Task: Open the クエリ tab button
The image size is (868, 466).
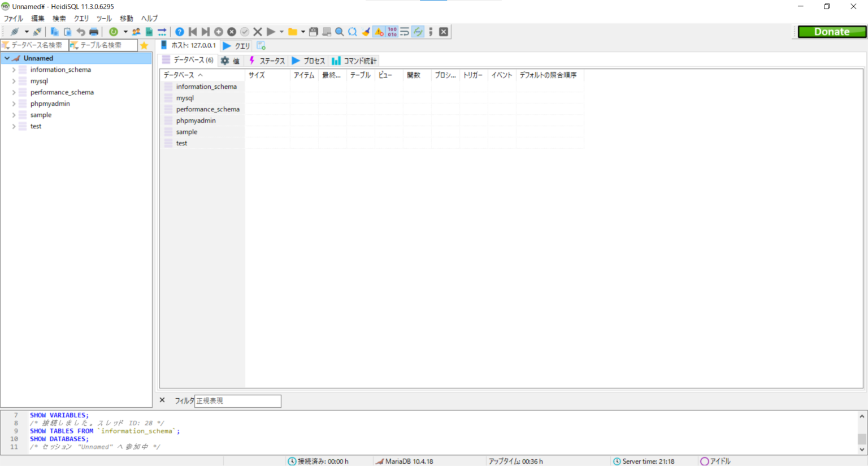Action: (236, 45)
